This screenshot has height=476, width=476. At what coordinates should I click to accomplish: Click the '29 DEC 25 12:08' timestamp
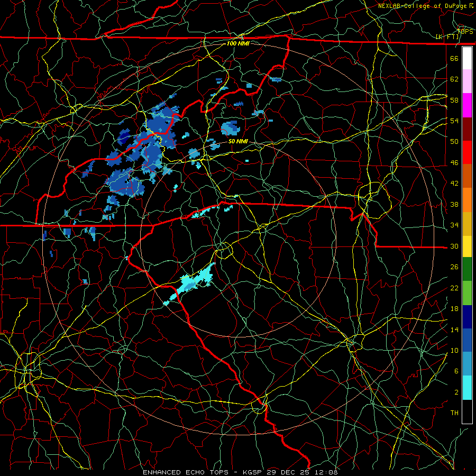[302, 472]
